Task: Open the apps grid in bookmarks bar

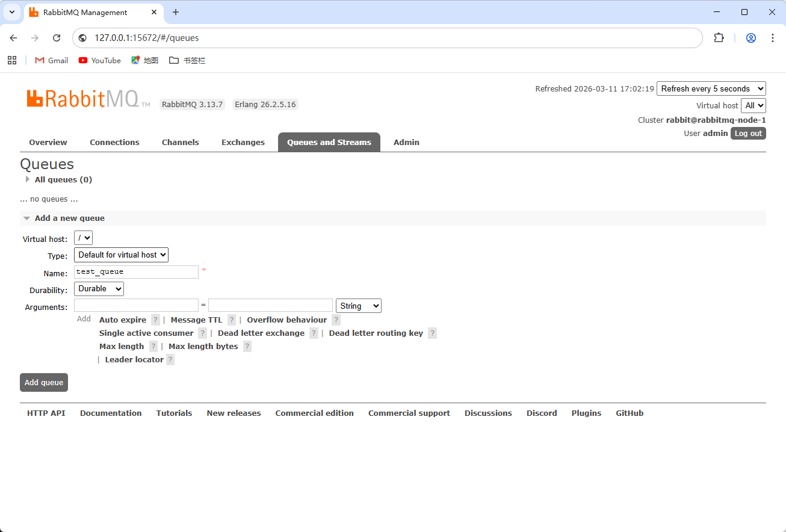Action: pyautogui.click(x=12, y=60)
